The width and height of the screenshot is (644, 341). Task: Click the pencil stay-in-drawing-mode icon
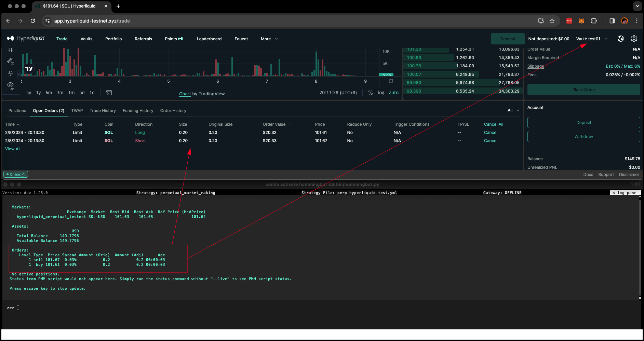click(11, 62)
